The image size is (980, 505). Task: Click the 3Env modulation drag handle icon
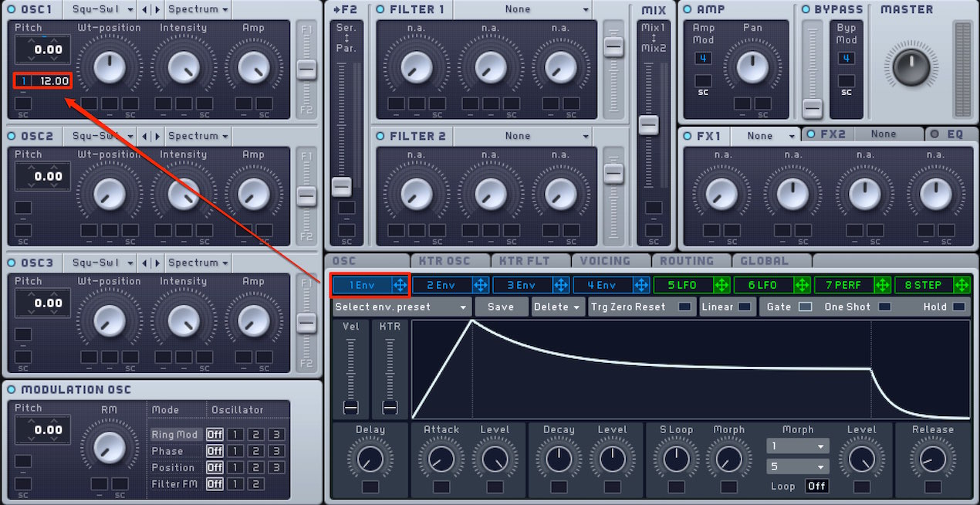[560, 285]
